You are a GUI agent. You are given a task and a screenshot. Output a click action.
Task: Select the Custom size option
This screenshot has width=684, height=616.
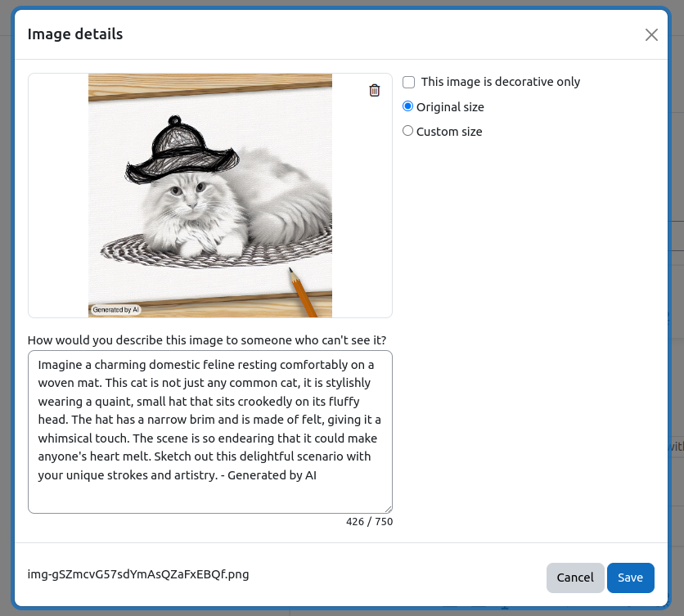coord(408,131)
